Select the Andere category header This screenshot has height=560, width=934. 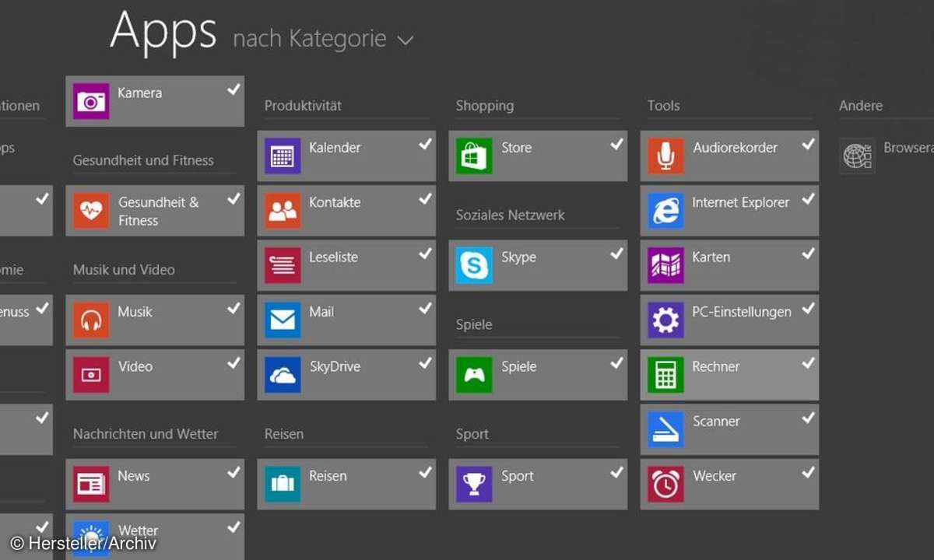[861, 106]
